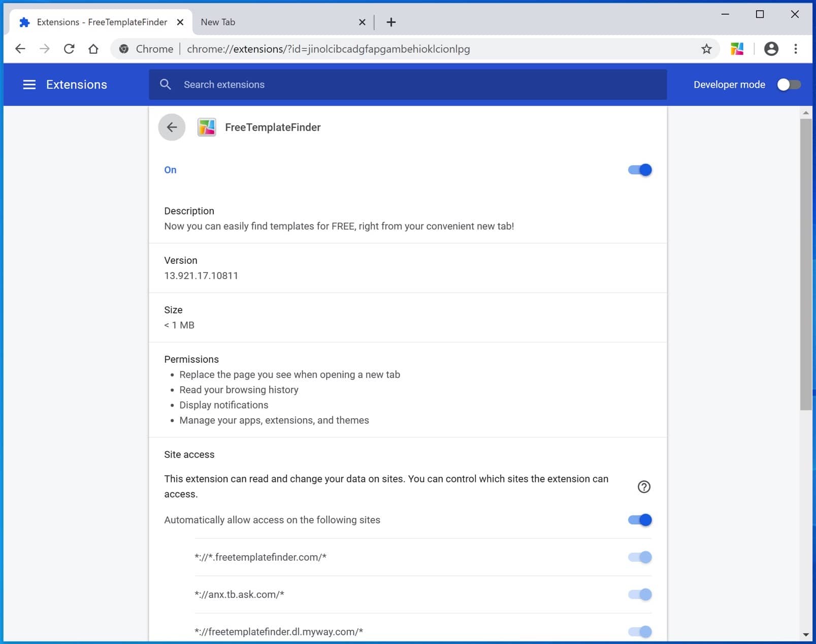Viewport: 816px width, 644px height.
Task: Maximize the Chrome window
Action: pos(760,14)
